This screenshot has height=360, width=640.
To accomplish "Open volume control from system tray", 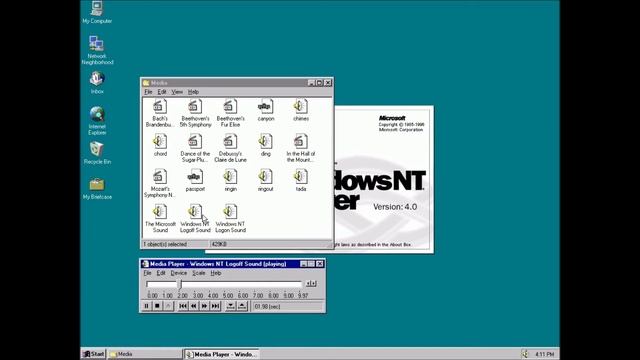I will [x=525, y=354].
